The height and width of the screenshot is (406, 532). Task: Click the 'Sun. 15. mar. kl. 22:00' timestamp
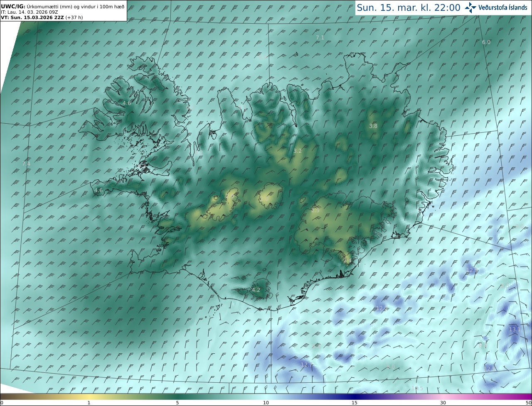click(409, 7)
